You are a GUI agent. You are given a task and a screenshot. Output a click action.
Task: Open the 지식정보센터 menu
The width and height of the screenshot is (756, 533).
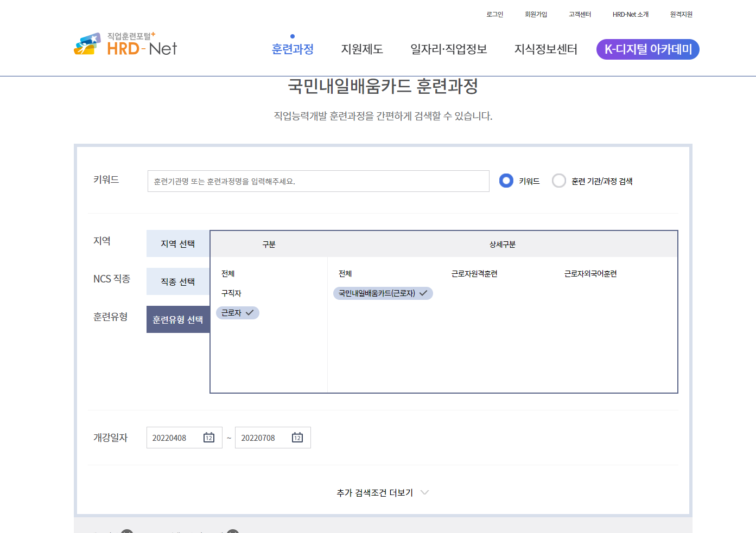[546, 49]
